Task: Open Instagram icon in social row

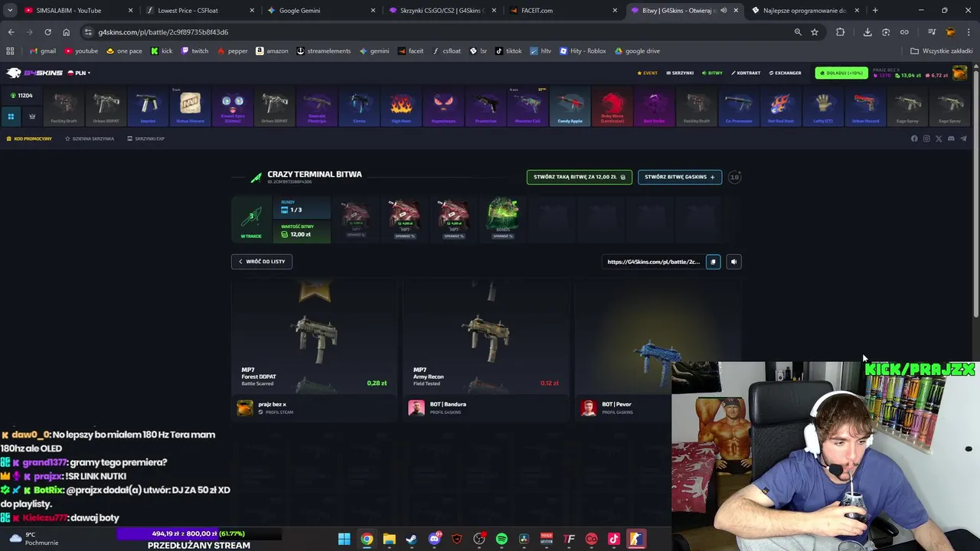Action: (x=926, y=139)
